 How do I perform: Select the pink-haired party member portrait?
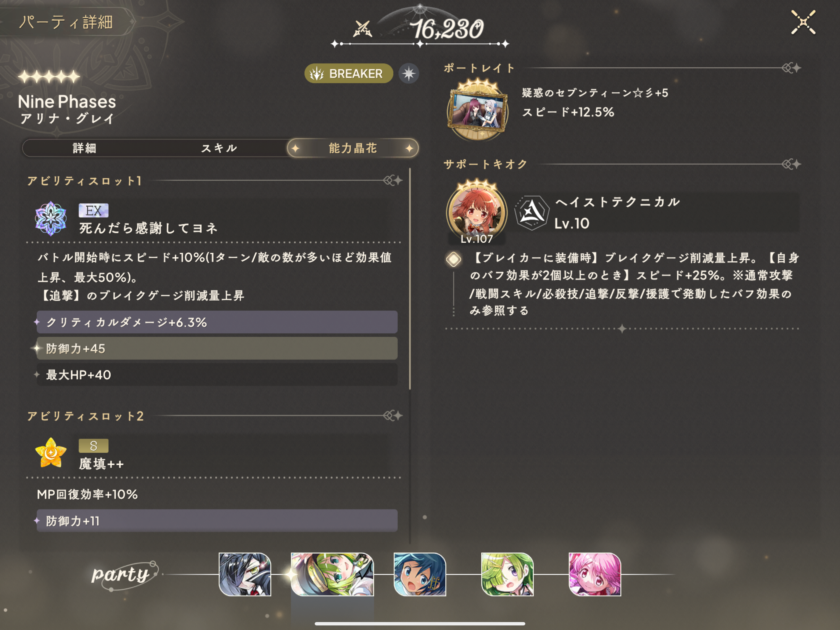(595, 574)
